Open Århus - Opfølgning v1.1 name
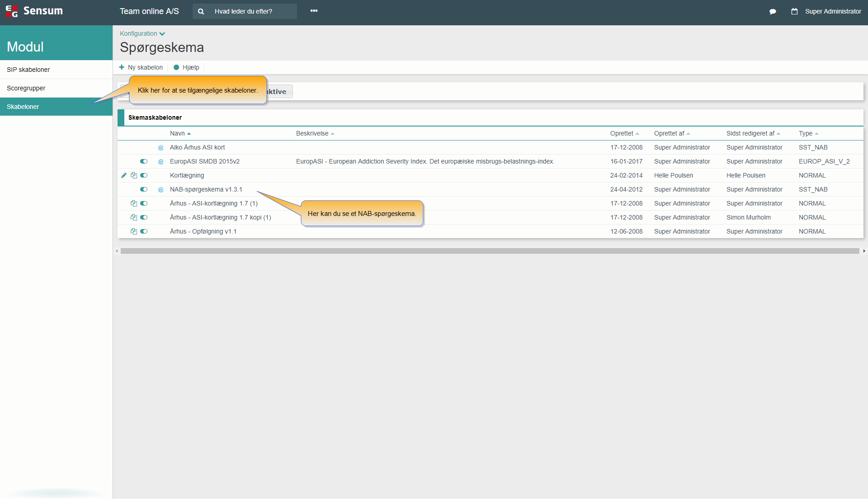This screenshot has width=868, height=501. pyautogui.click(x=203, y=231)
